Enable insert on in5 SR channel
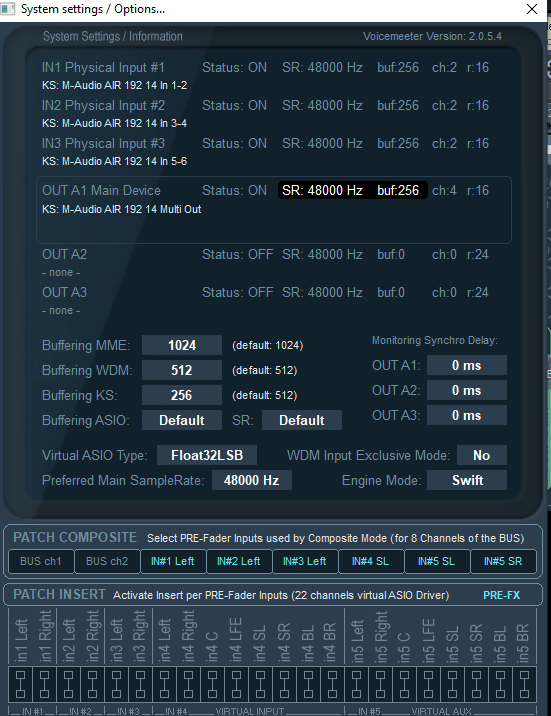Image resolution: width=551 pixels, height=716 pixels. point(476,684)
